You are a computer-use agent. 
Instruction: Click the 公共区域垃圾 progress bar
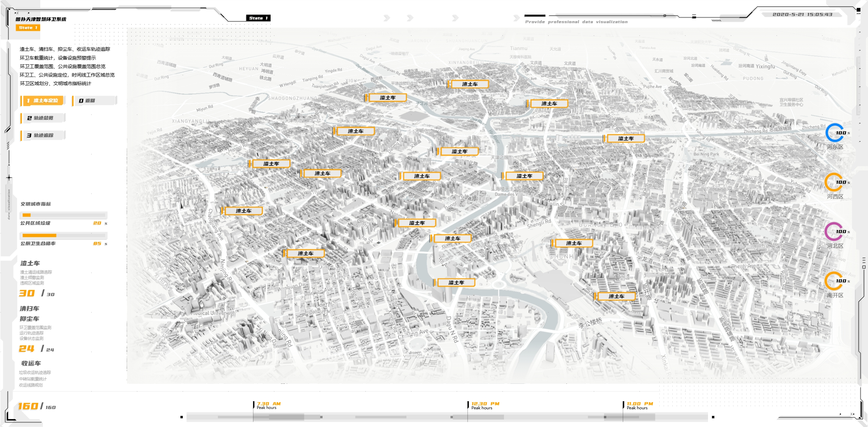[64, 215]
